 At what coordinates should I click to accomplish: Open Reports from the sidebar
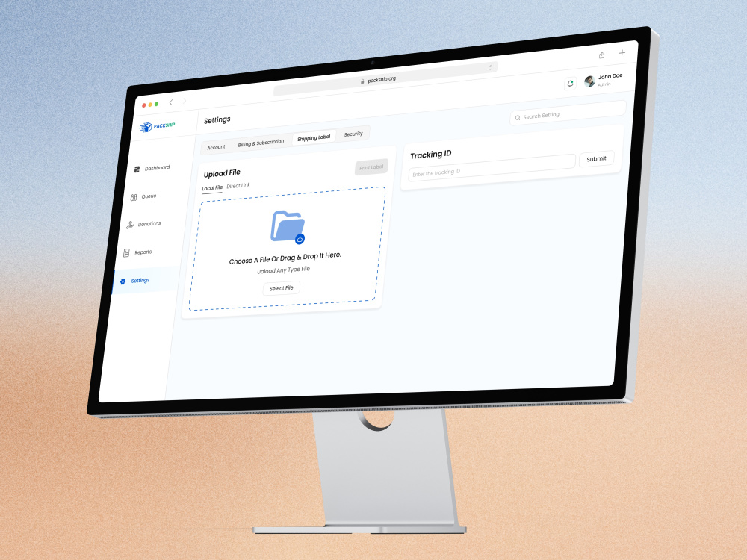pos(143,252)
